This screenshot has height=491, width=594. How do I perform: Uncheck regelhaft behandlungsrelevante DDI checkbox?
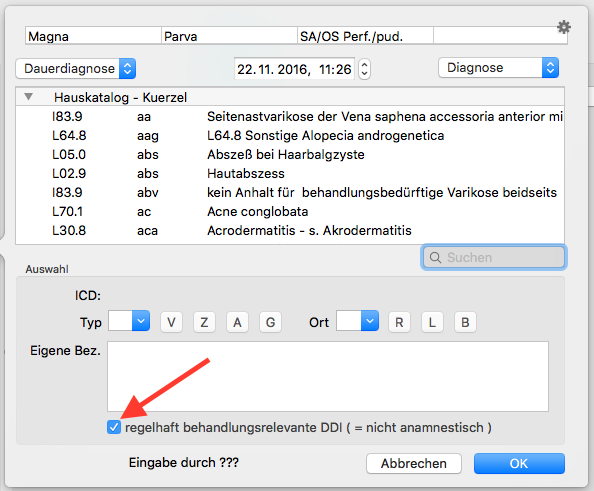coord(114,427)
